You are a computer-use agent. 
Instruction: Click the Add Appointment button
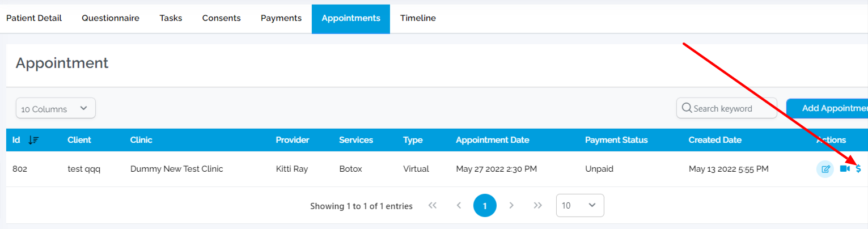pyautogui.click(x=827, y=108)
